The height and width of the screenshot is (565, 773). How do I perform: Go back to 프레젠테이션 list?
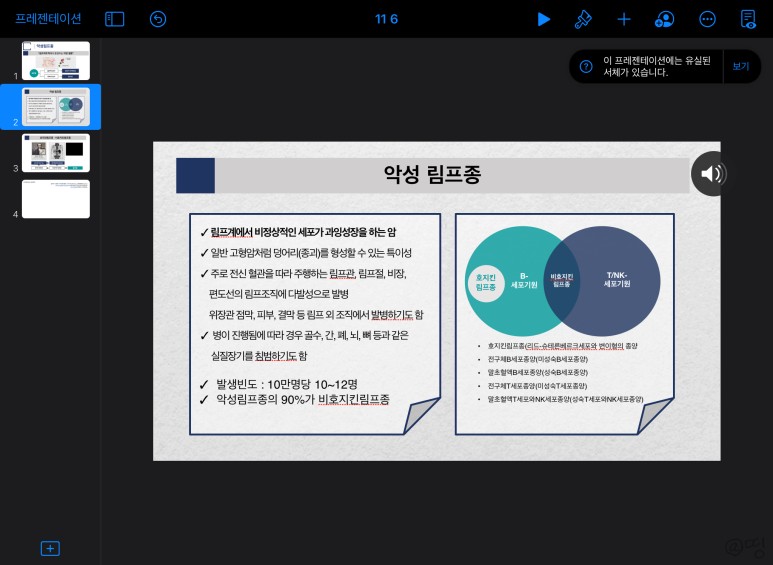coord(48,19)
